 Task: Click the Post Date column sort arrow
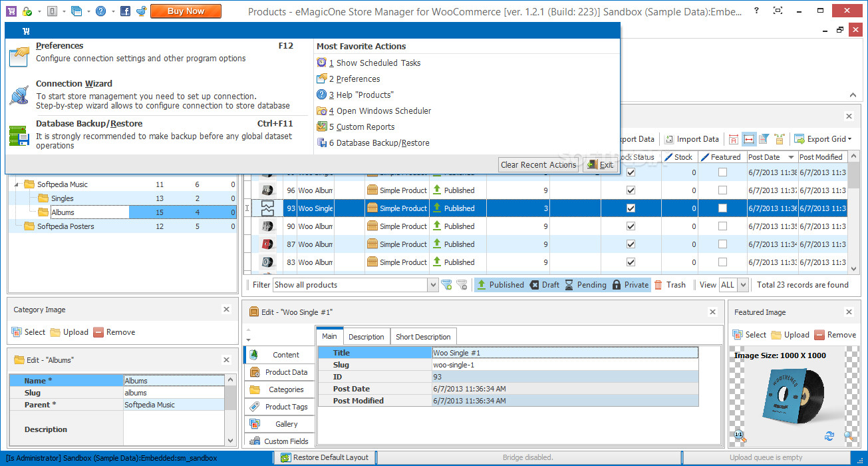791,157
